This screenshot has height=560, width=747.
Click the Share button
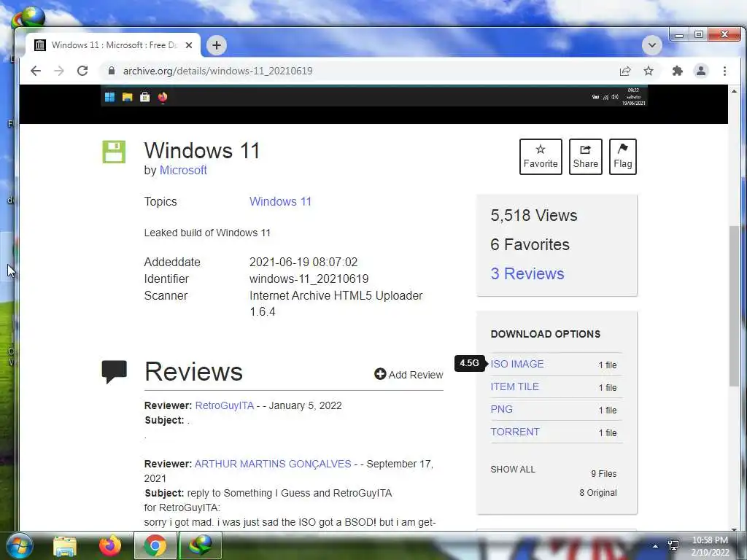(x=586, y=157)
